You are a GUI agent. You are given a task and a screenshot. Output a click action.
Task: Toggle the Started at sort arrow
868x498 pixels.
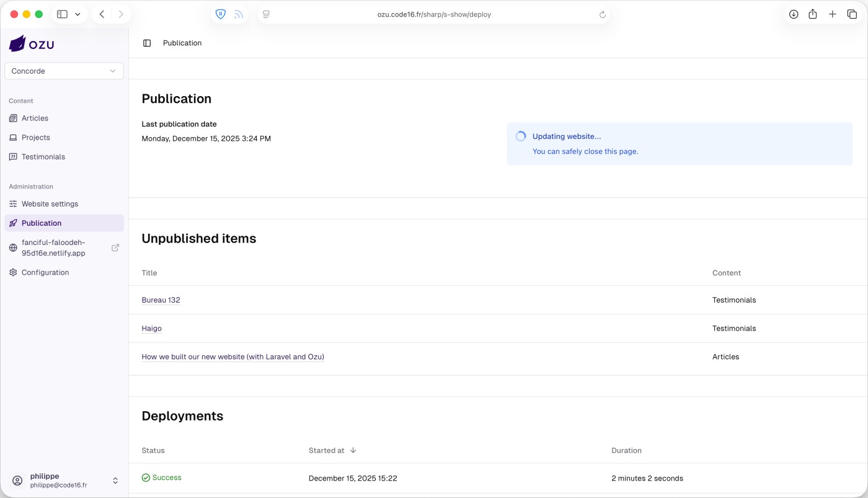coord(353,450)
